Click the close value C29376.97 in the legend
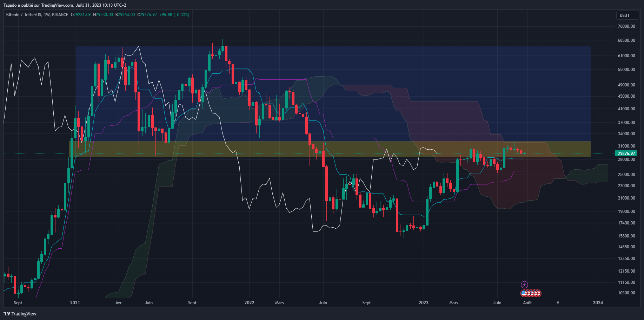644x320 pixels. (147, 15)
